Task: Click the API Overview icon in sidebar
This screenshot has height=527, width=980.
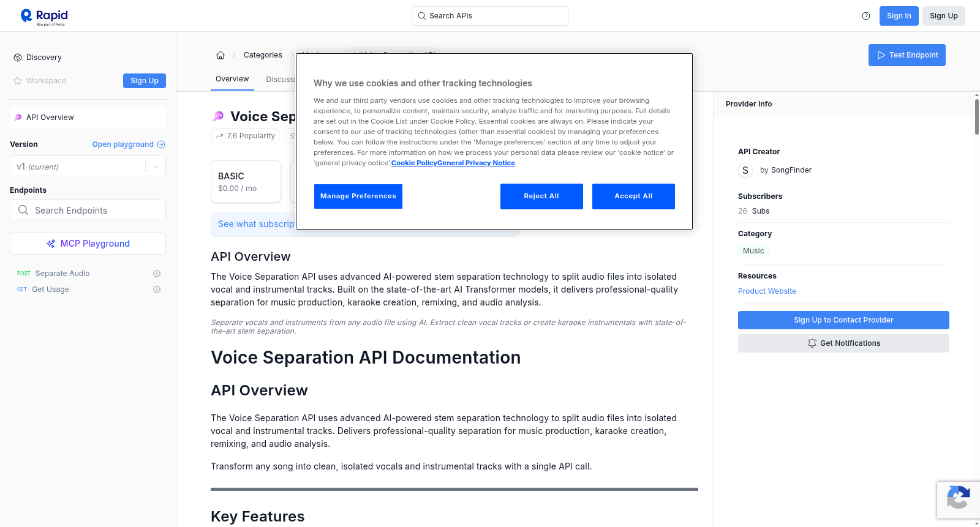Action: pos(18,118)
